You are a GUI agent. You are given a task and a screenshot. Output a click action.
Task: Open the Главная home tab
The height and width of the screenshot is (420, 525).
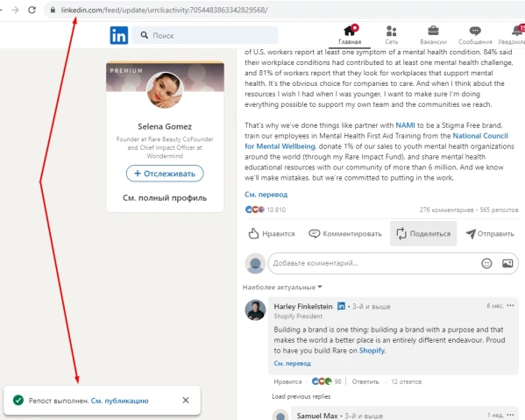[x=350, y=35]
